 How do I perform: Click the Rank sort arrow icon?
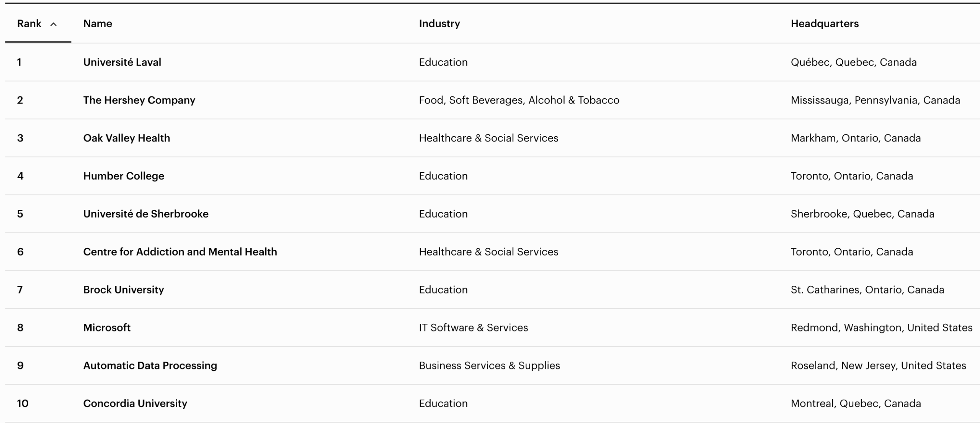click(54, 25)
